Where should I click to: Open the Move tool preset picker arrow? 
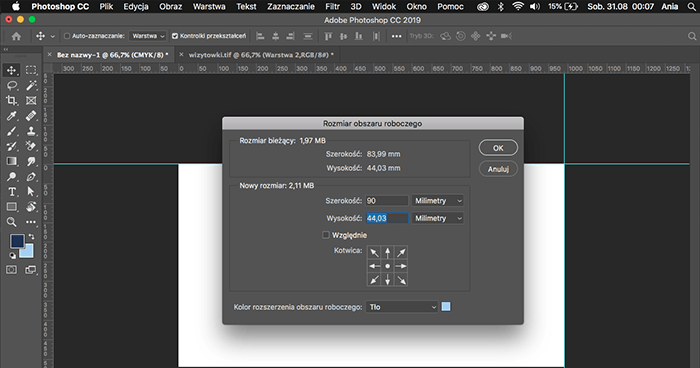(53, 36)
